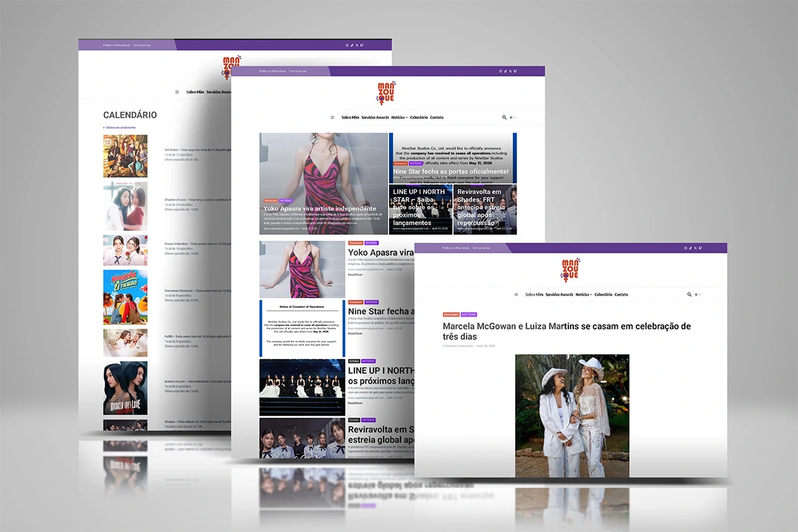Image resolution: width=798 pixels, height=532 pixels.
Task: Click Manzouque logo on the article page
Action: [x=571, y=270]
